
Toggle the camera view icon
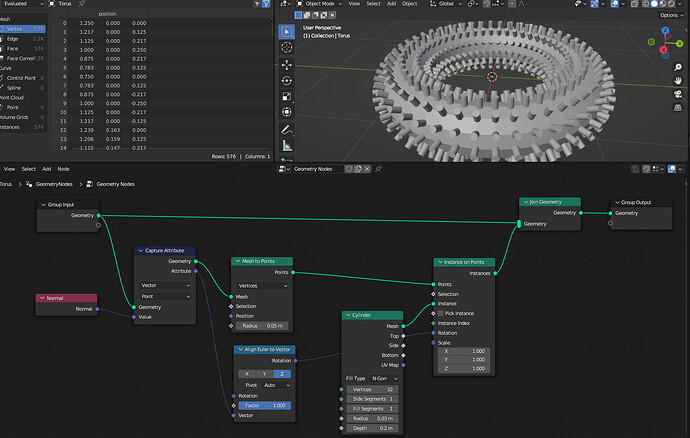tap(678, 94)
